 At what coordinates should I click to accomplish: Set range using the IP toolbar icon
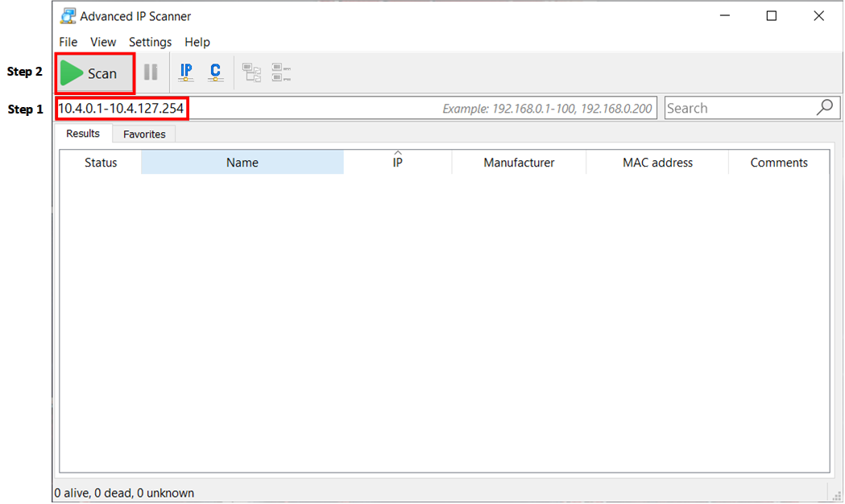(186, 72)
